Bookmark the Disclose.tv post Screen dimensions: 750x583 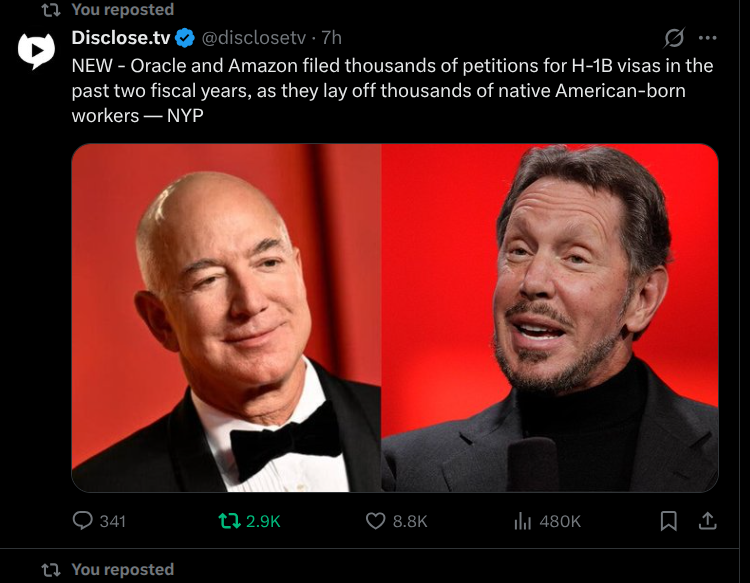click(x=669, y=520)
